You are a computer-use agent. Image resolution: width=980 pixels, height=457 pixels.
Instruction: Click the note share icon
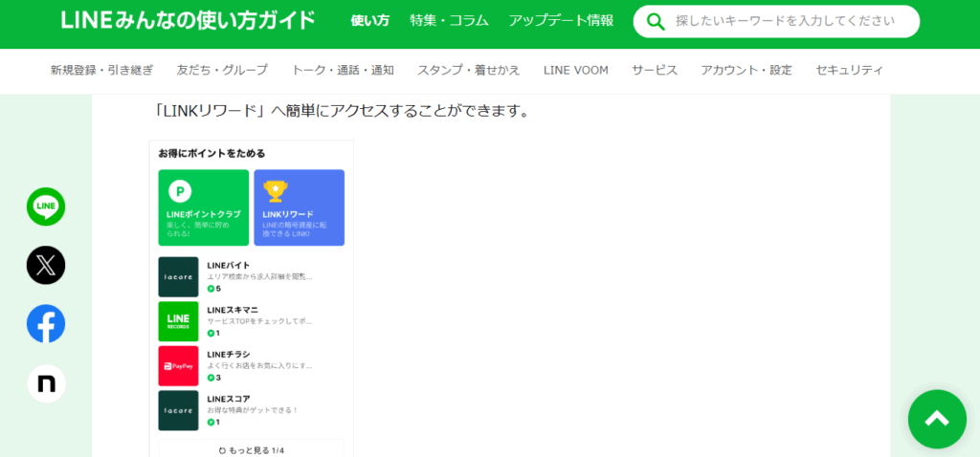(46, 383)
